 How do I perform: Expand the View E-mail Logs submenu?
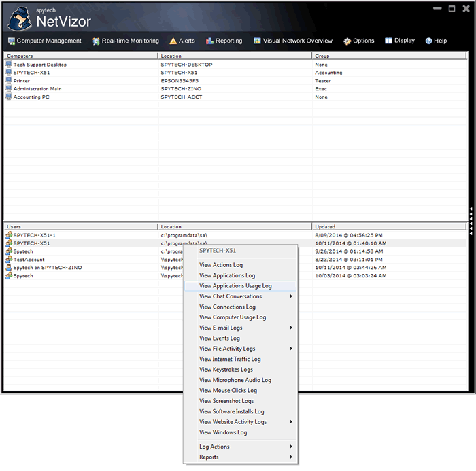[x=291, y=328]
